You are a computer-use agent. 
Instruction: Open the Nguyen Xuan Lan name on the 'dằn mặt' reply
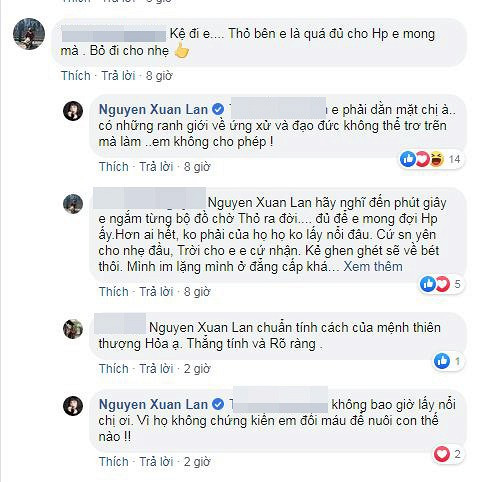(153, 110)
